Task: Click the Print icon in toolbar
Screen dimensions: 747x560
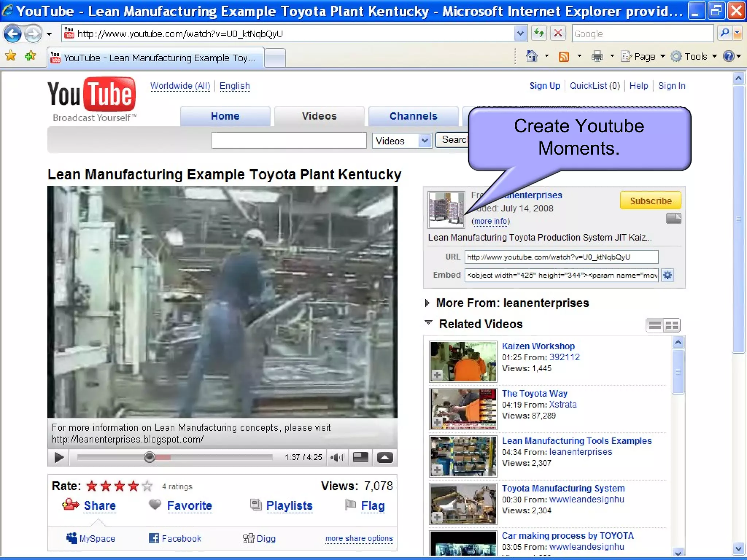Action: (x=597, y=57)
